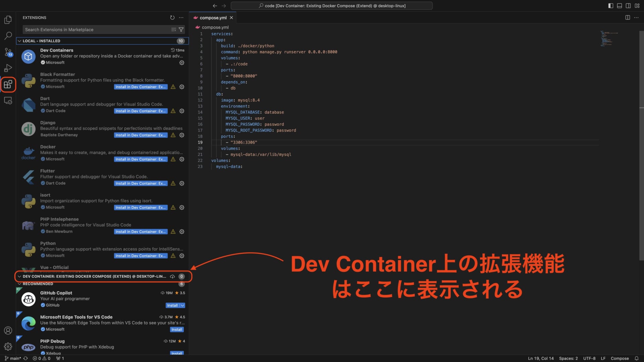
Task: Open editor more actions menu
Action: click(x=636, y=17)
